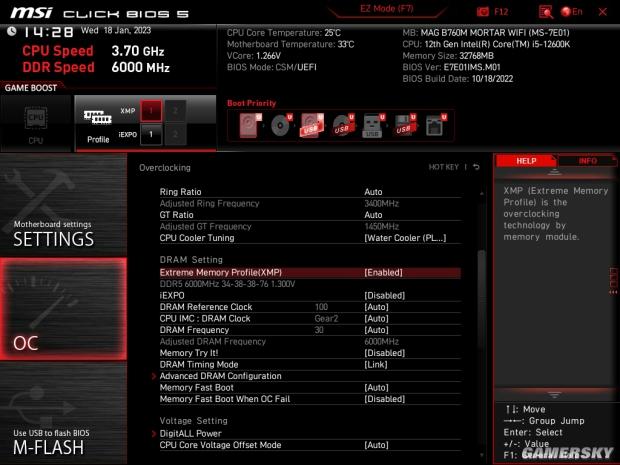
Task: Select the Game Boost CPU icon
Action: (x=36, y=118)
